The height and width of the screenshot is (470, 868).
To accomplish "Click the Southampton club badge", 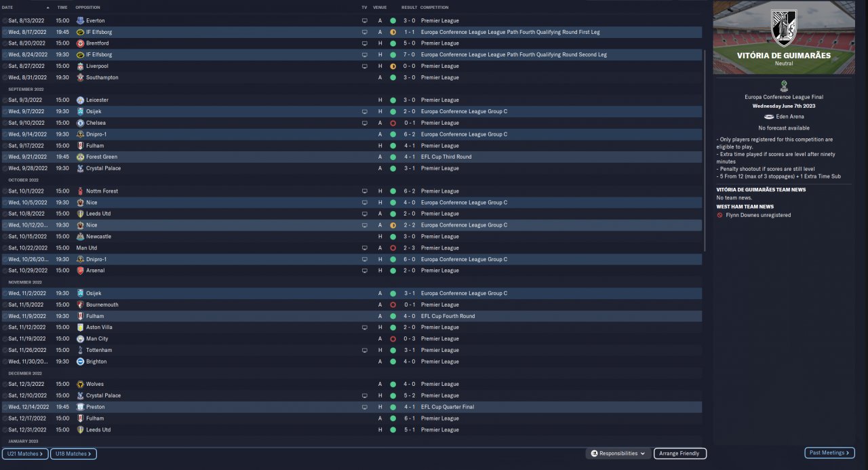I will coord(80,77).
